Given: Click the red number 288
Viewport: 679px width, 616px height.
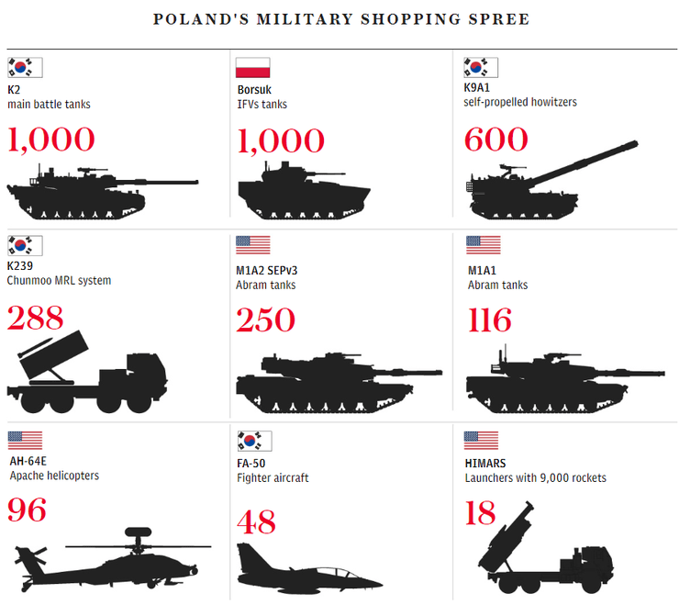Looking at the screenshot, I should point(36,318).
